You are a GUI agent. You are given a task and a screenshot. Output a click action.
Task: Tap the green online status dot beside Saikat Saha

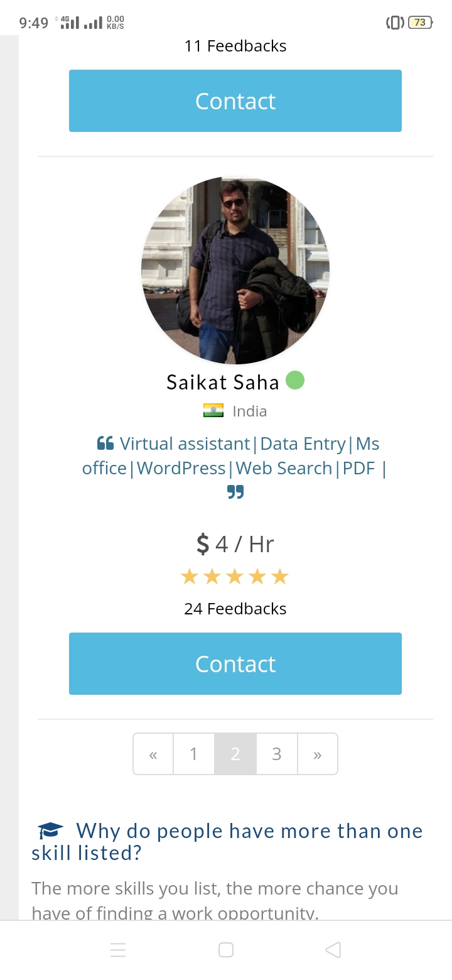point(295,380)
